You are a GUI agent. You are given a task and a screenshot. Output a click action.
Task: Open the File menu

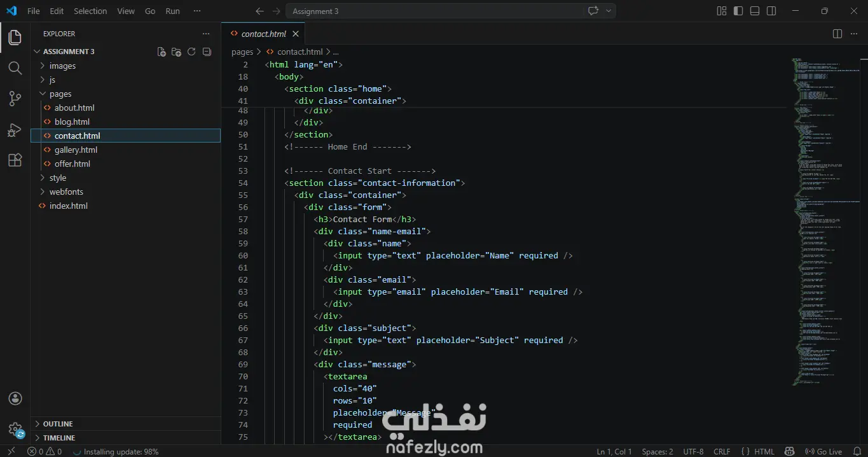click(34, 11)
